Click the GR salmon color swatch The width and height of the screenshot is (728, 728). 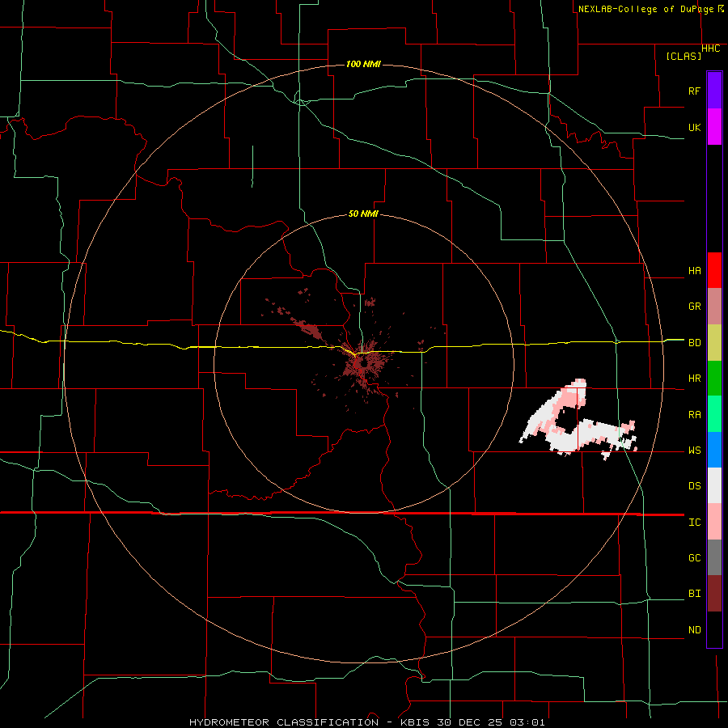pyautogui.click(x=714, y=306)
